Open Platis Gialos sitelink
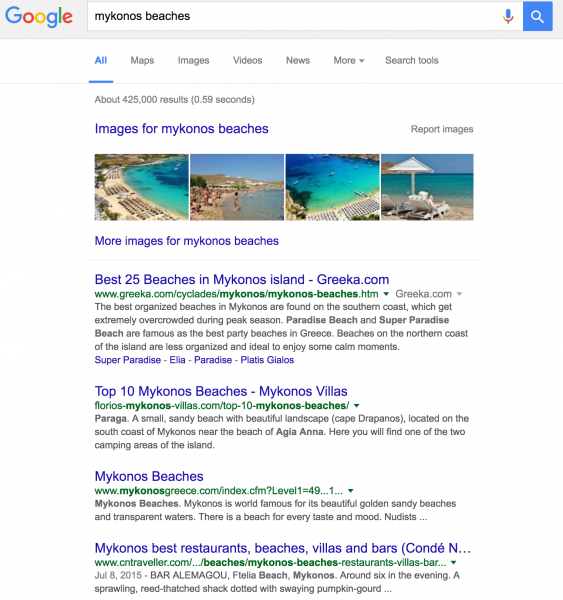 point(267,360)
